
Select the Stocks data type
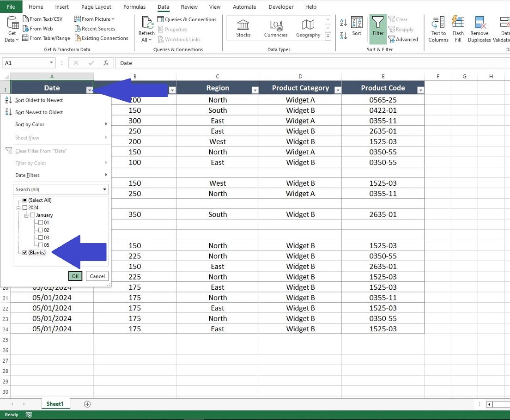[x=243, y=29]
